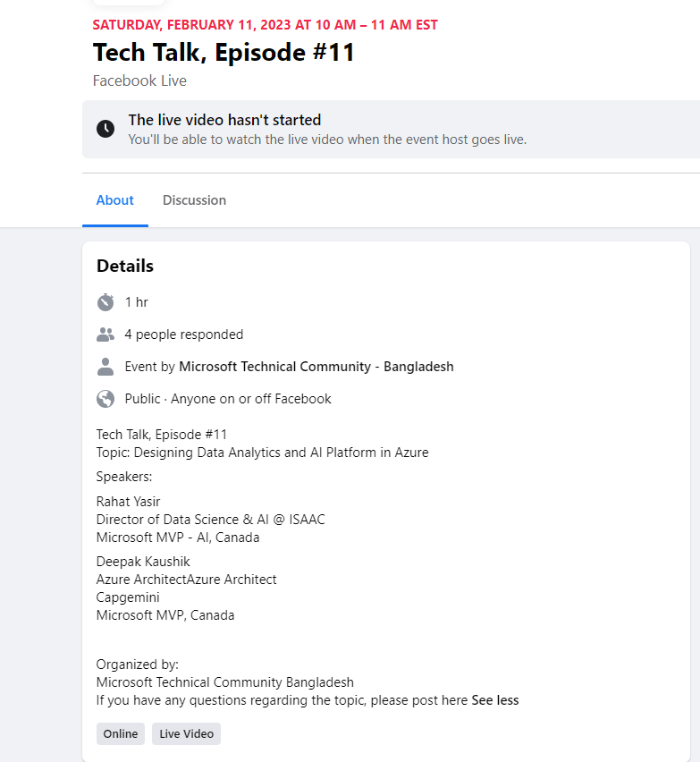Screen dimensions: 700x762
Task: Click the red Saturday, February 11 date line
Action: (x=265, y=25)
